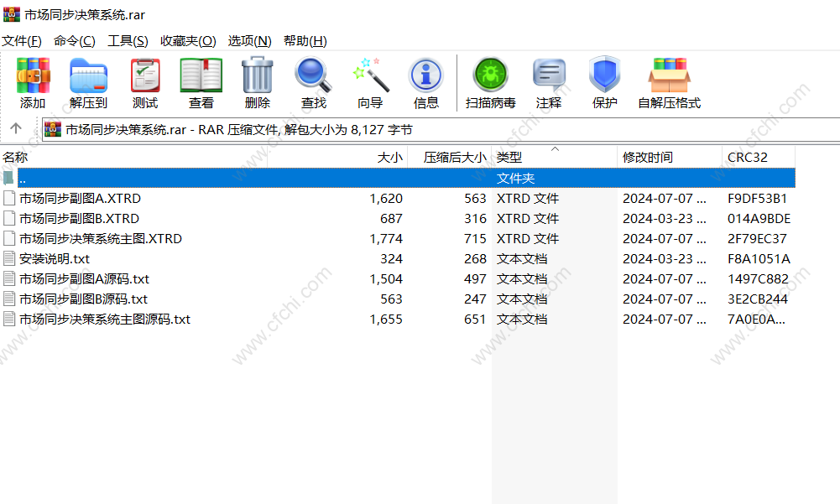This screenshot has width=840, height=504.
Task: Click the 自解压格式 (SFX) toolbar icon
Action: (x=669, y=75)
